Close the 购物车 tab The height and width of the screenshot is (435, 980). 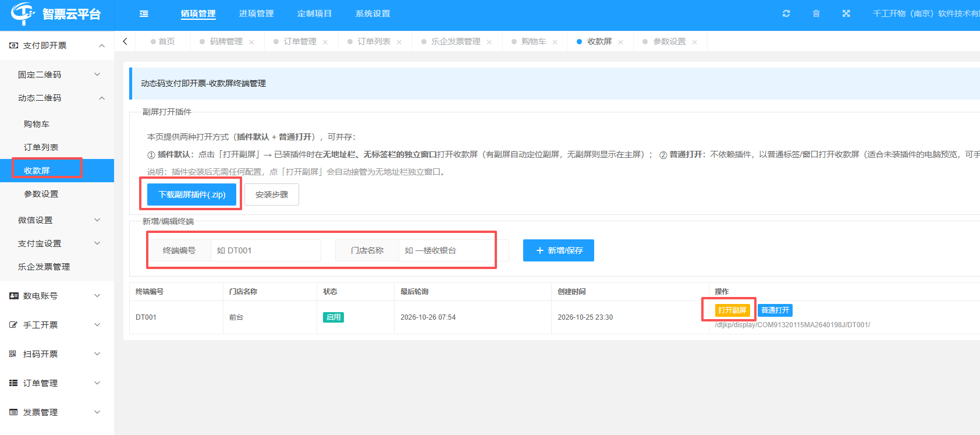[555, 42]
